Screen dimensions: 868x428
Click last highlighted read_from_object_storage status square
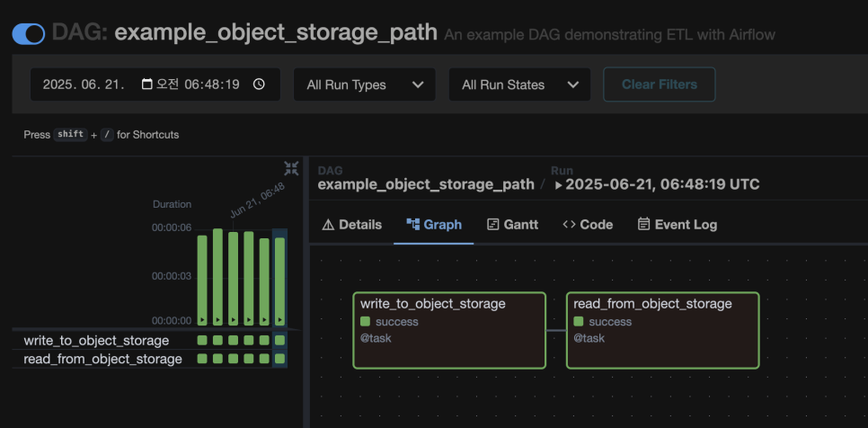click(x=279, y=358)
